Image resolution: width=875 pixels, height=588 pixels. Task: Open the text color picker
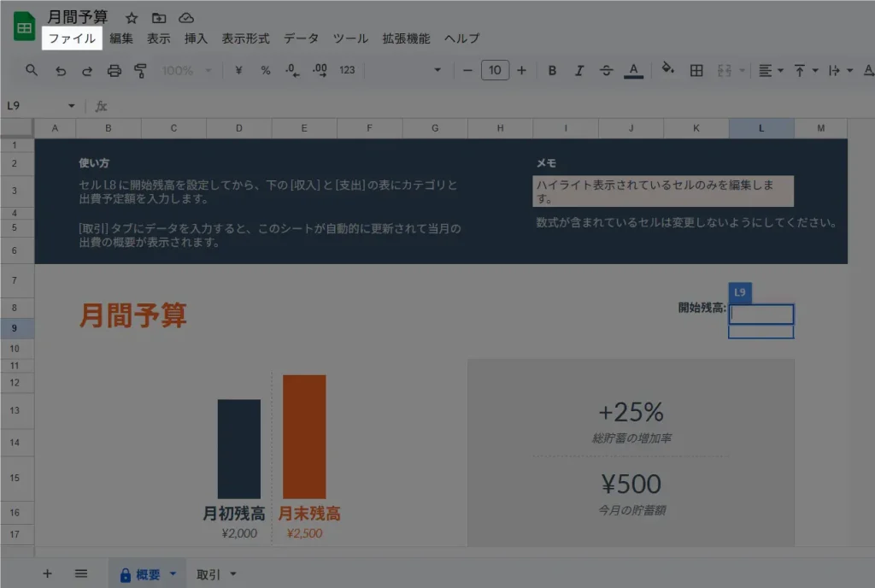point(633,70)
